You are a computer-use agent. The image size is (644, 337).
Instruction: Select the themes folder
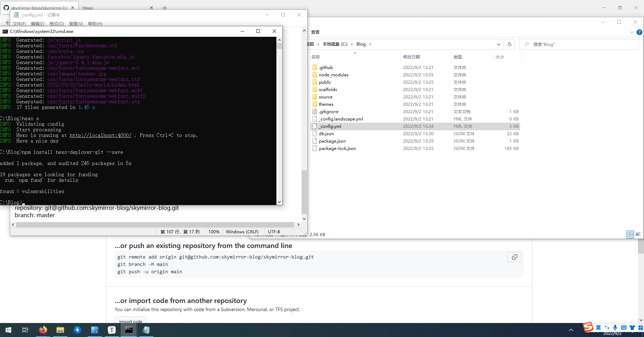pos(415,104)
